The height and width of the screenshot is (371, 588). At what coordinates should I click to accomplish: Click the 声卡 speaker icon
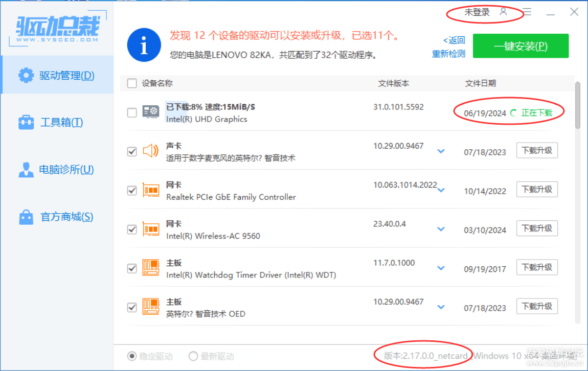pyautogui.click(x=150, y=151)
